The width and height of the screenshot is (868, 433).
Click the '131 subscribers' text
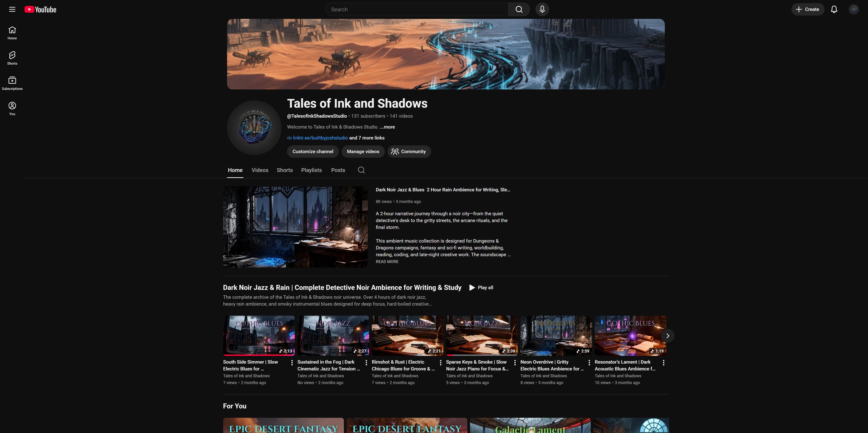(x=368, y=116)
